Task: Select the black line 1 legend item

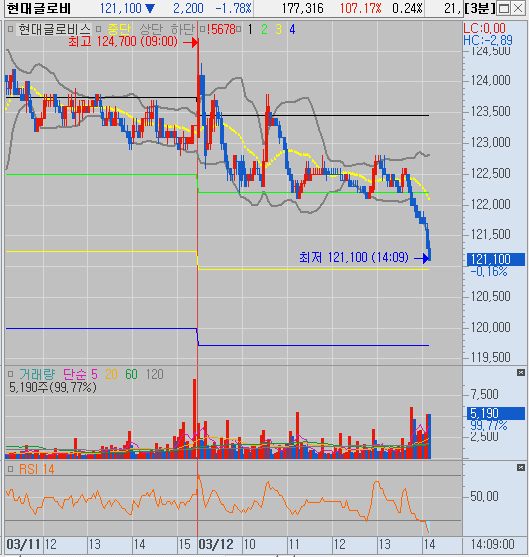Action: (x=250, y=29)
